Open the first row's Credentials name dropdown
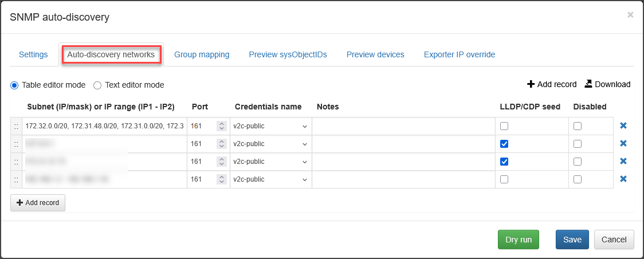644x259 pixels. (270, 127)
